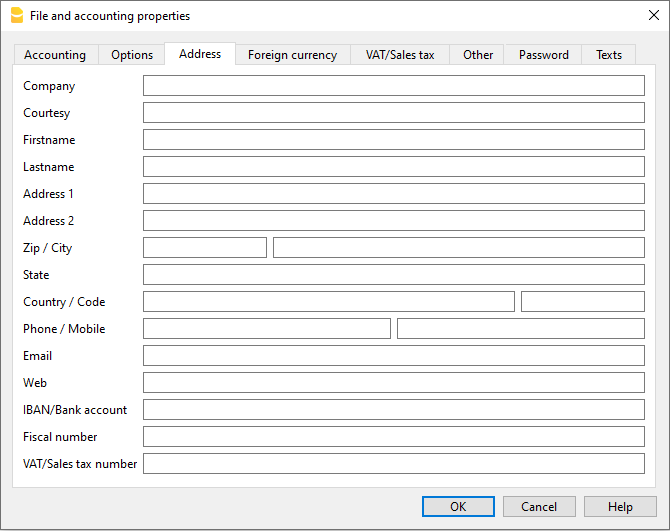Select the Foreign currency tab

292,55
